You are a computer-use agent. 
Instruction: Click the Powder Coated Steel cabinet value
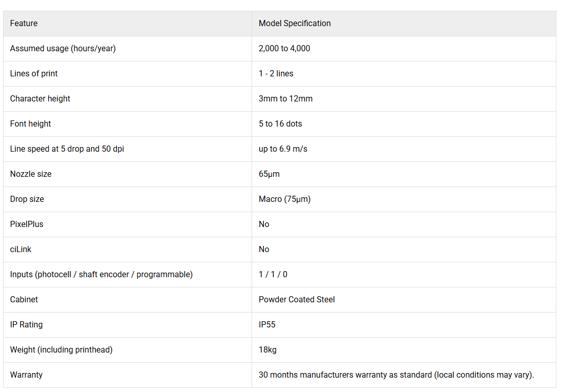click(297, 299)
